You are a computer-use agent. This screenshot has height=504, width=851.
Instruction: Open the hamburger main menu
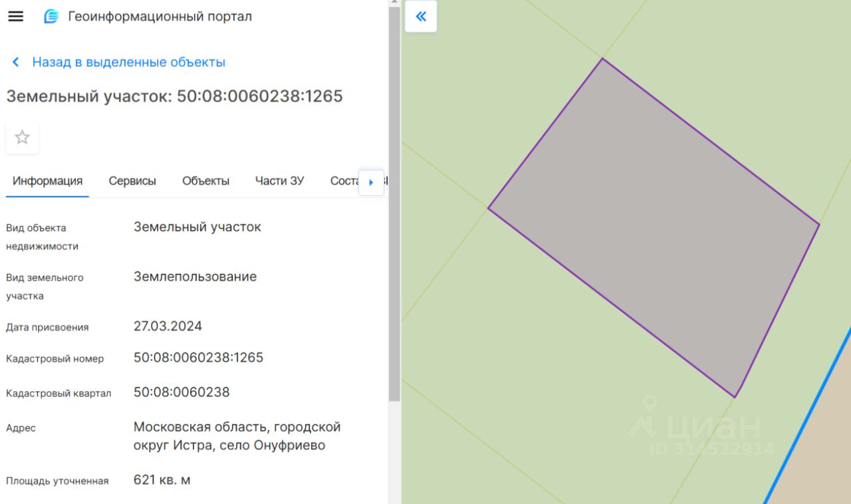point(15,17)
